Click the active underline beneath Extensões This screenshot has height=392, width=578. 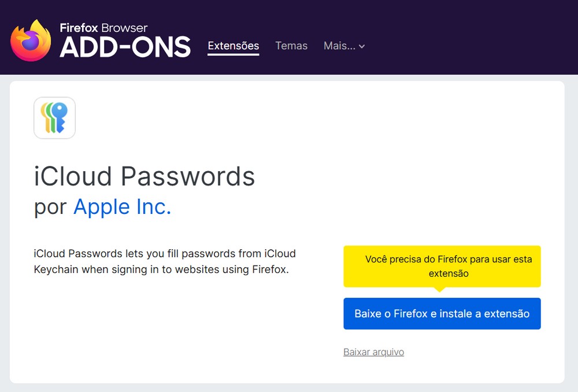pos(233,55)
